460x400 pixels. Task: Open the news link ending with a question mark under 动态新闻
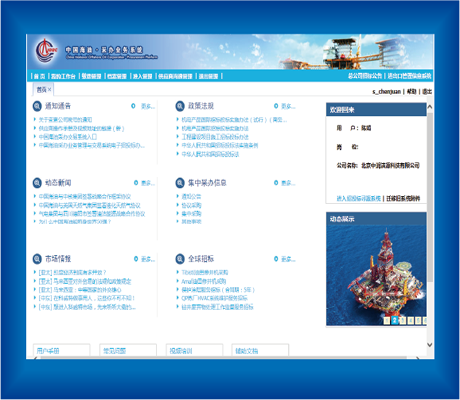pos(75,222)
